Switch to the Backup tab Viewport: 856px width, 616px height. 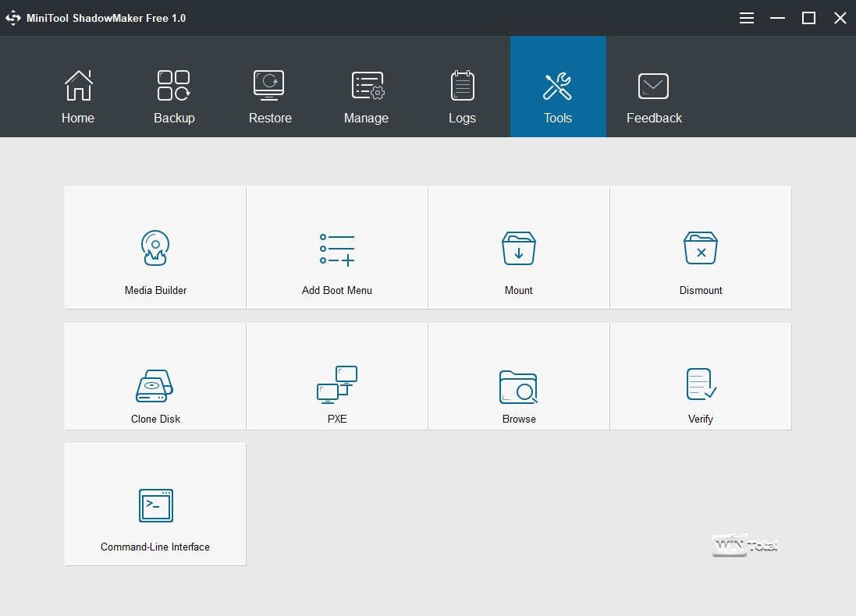coord(174,87)
